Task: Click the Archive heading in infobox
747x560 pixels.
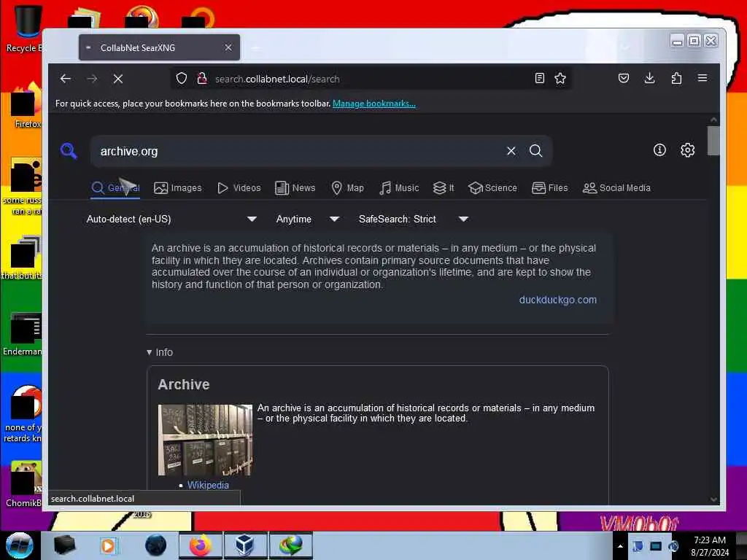Action: tap(183, 384)
